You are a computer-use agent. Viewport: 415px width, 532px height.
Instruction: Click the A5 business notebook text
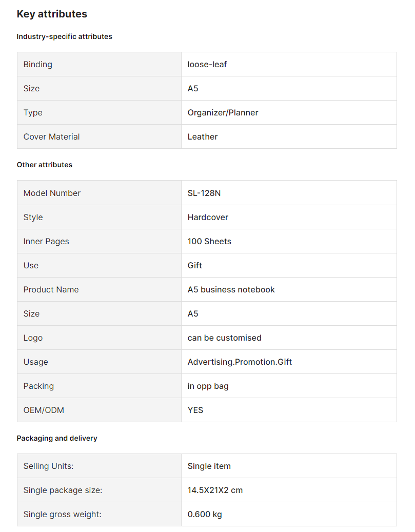coord(231,289)
